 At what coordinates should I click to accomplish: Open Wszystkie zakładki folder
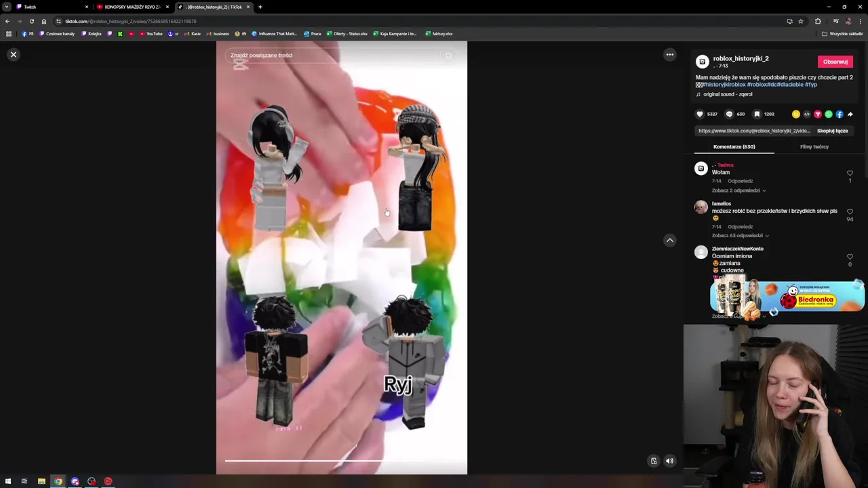842,34
